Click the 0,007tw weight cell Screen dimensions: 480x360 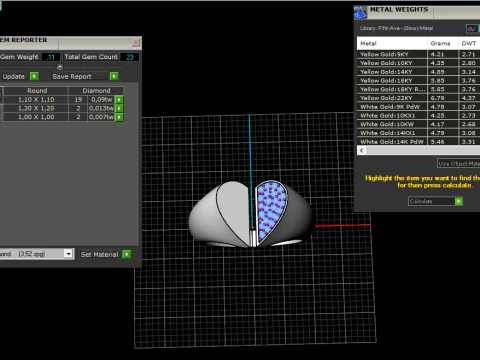(101, 117)
